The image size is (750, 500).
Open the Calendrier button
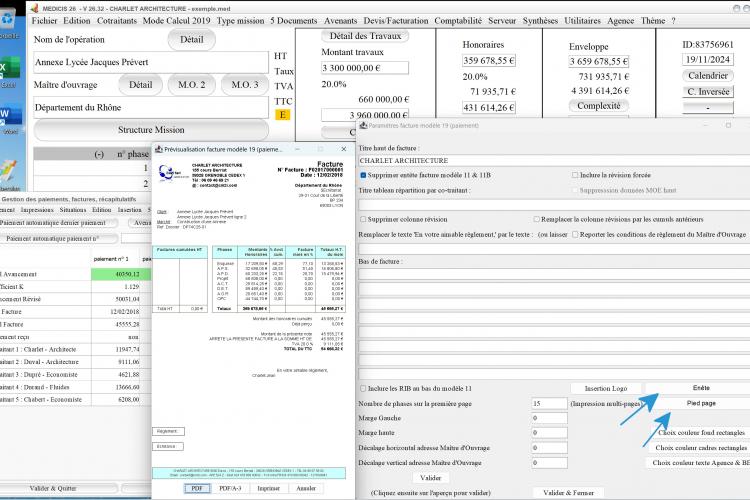(707, 76)
